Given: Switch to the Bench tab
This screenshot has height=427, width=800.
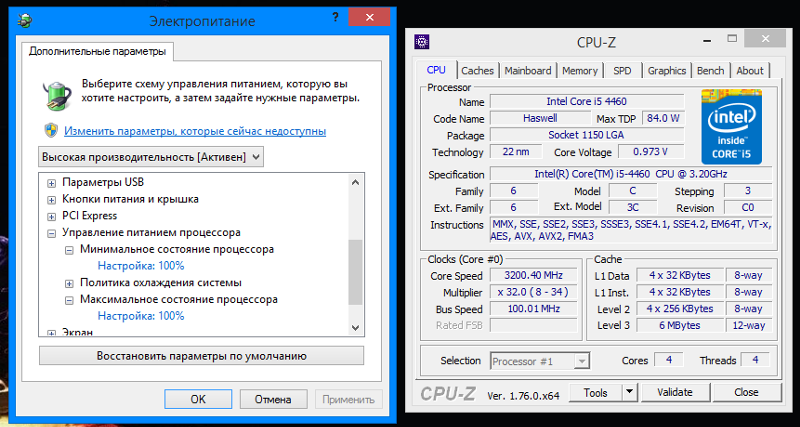Looking at the screenshot, I should click(710, 71).
